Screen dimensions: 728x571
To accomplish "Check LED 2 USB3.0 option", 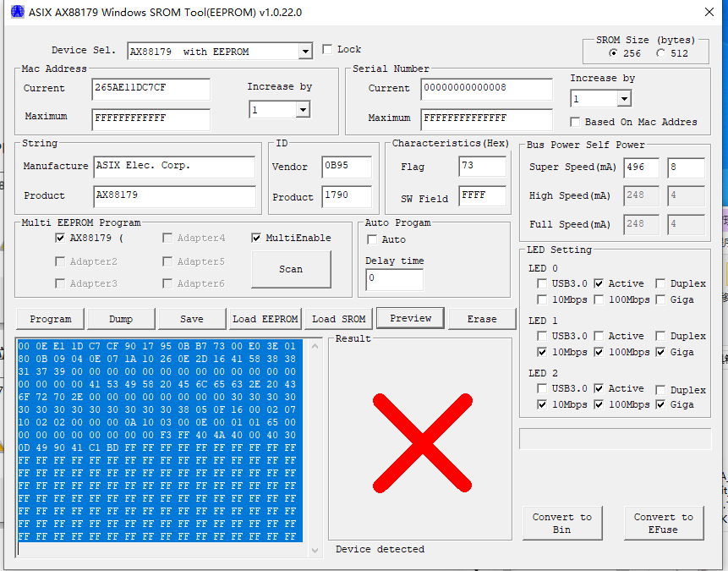I will 542,388.
